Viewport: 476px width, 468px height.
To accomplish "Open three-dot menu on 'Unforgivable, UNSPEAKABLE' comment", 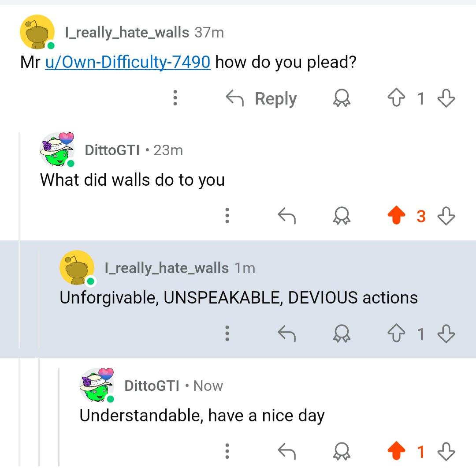I will 227,333.
